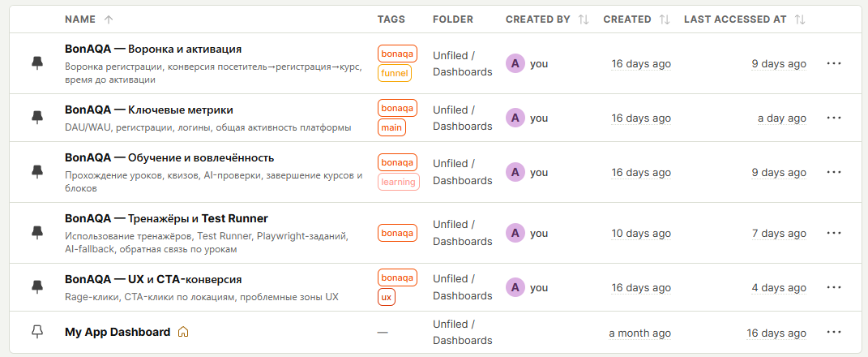The width and height of the screenshot is (868, 357).
Task: Toggle pin on BonAQA Тренажёры и Test Runner
Action: click(36, 233)
